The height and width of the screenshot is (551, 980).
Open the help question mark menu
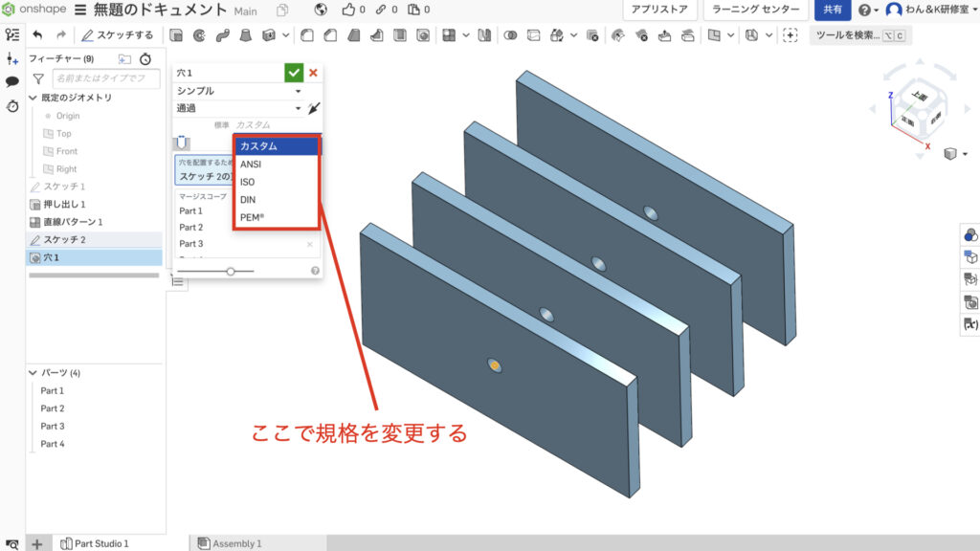click(867, 10)
